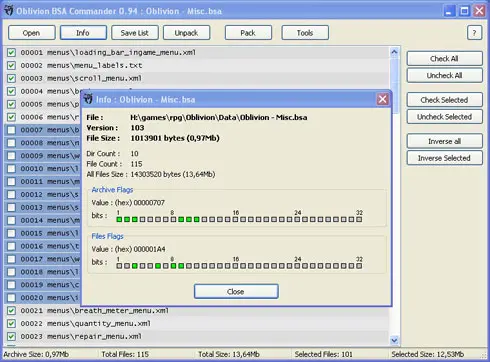Click Total Size: 13,64Mb in status bar
Viewport: 490px width, 362px height.
[x=229, y=354]
